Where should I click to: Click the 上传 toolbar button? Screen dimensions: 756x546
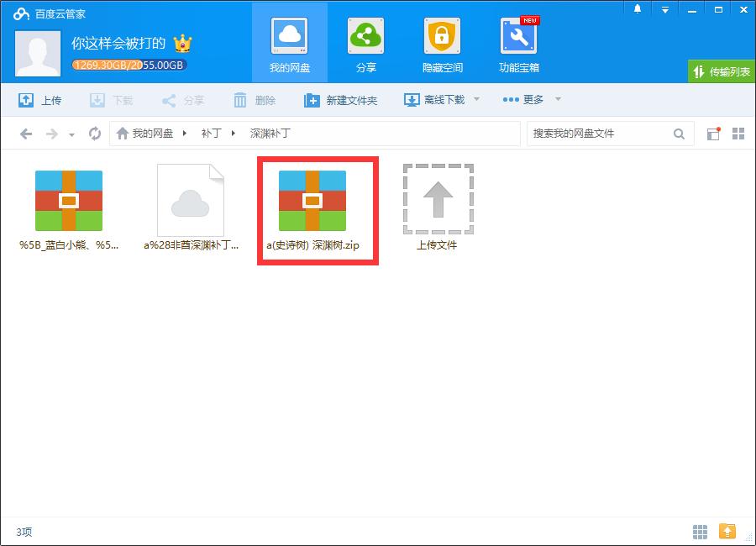point(40,100)
